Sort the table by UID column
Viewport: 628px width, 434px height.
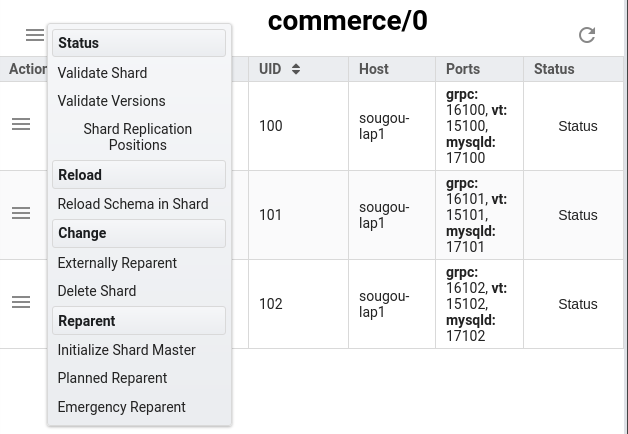[x=280, y=69]
